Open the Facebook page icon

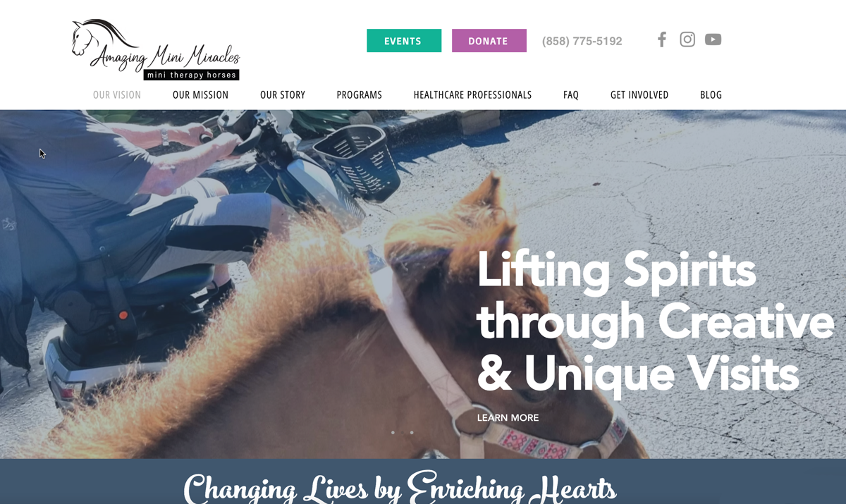coord(661,39)
